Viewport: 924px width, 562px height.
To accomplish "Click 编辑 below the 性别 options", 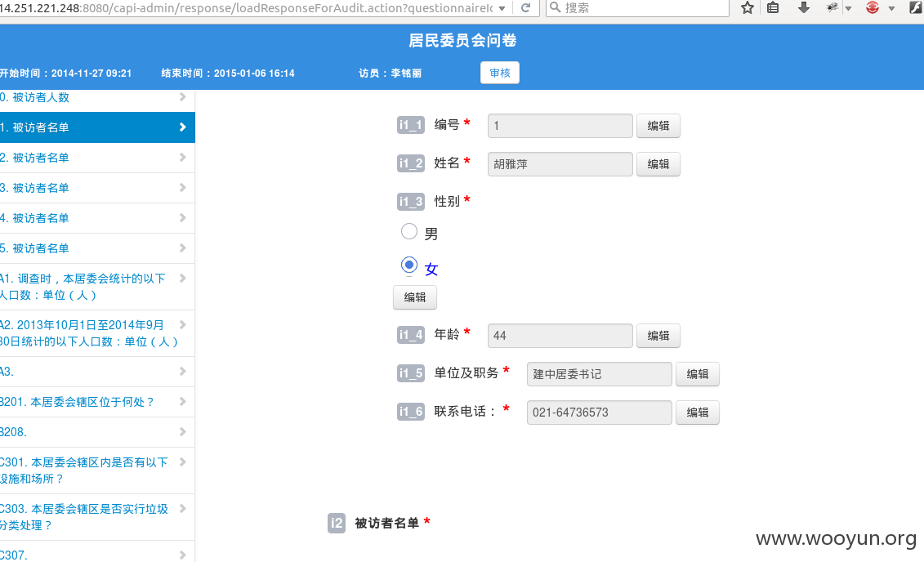I will point(415,297).
